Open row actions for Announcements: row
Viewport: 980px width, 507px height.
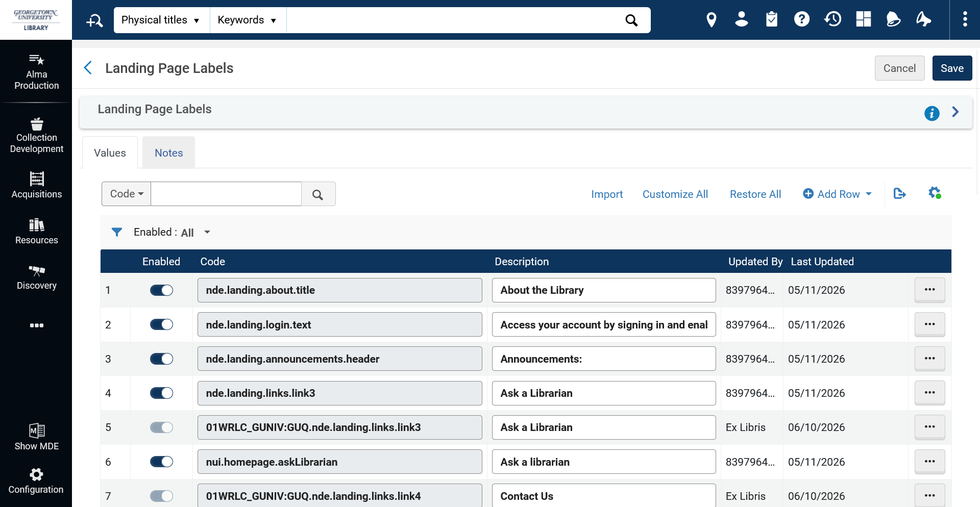point(929,358)
